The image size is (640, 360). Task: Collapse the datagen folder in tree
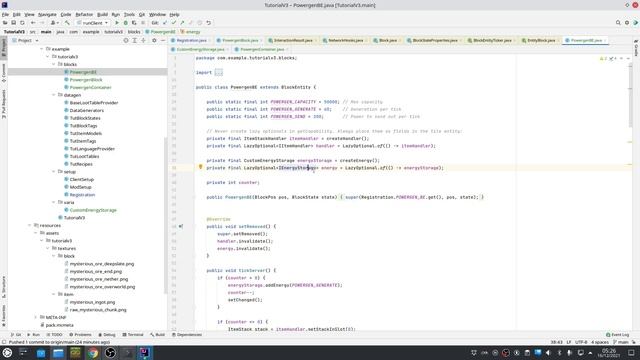54,95
